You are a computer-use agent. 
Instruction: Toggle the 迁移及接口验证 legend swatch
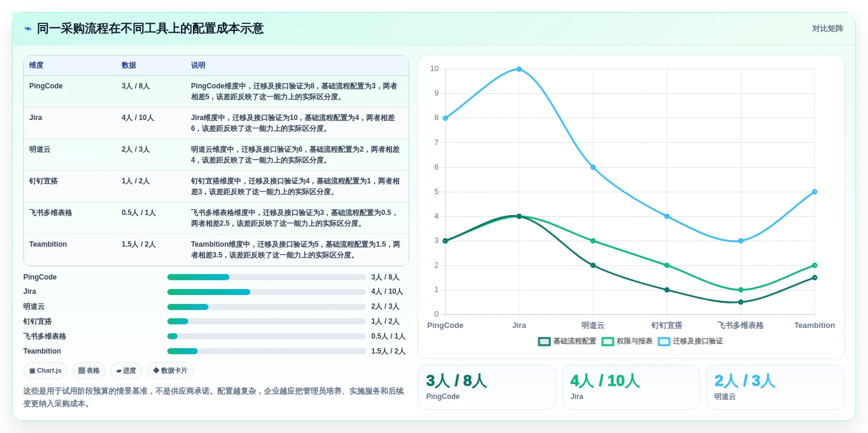[x=664, y=342]
